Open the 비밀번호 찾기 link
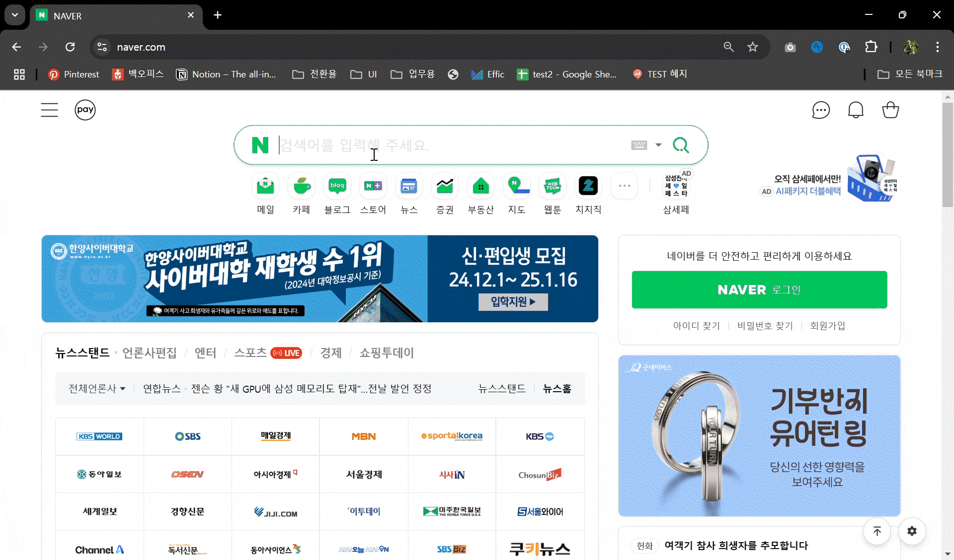Image resolution: width=954 pixels, height=560 pixels. [765, 326]
